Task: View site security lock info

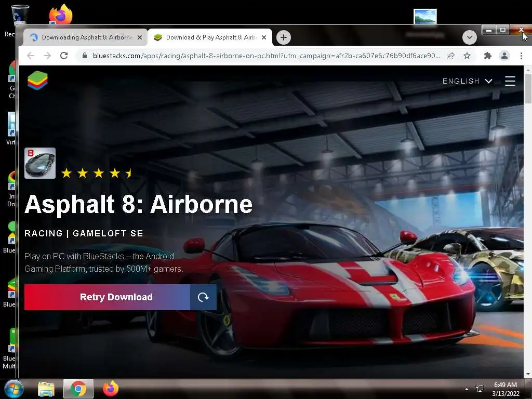Action: point(85,56)
